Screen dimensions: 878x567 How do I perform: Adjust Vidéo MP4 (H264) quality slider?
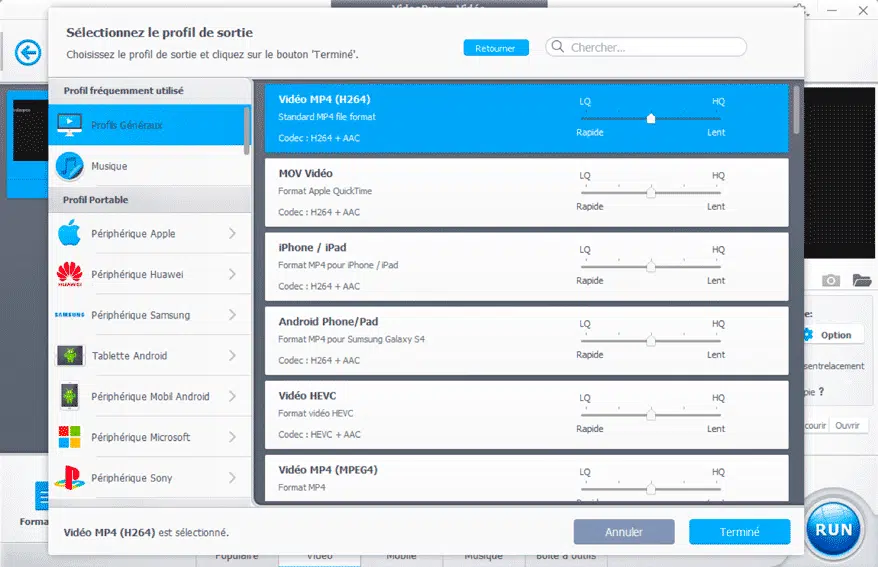pos(651,118)
